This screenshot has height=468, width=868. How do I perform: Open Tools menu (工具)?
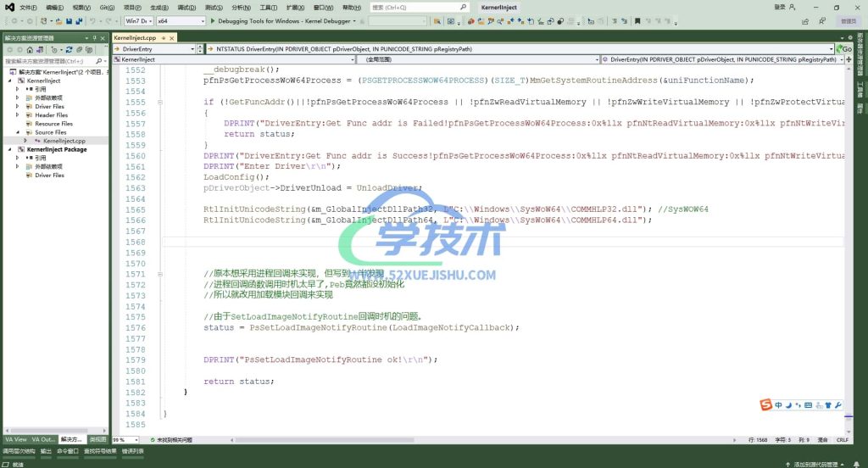[x=269, y=7]
